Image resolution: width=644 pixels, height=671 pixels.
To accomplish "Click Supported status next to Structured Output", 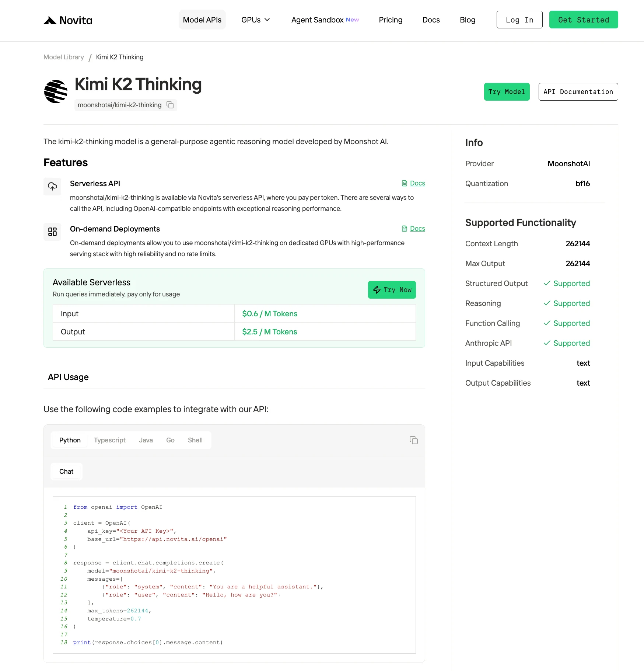I will pyautogui.click(x=567, y=284).
